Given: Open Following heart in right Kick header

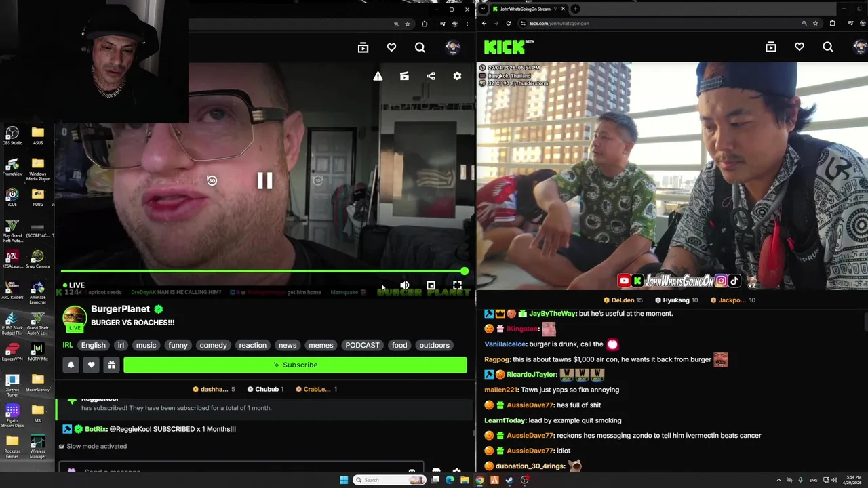Looking at the screenshot, I should pos(800,47).
